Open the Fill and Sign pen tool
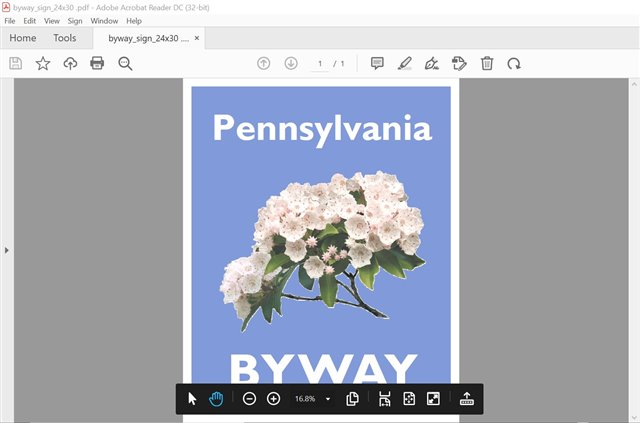 pos(432,63)
